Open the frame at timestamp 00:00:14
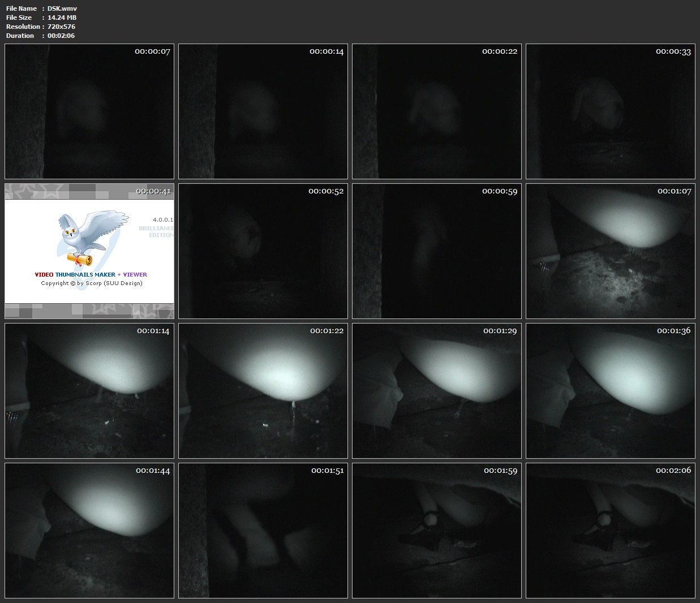Viewport: 700px width, 603px height. (263, 111)
